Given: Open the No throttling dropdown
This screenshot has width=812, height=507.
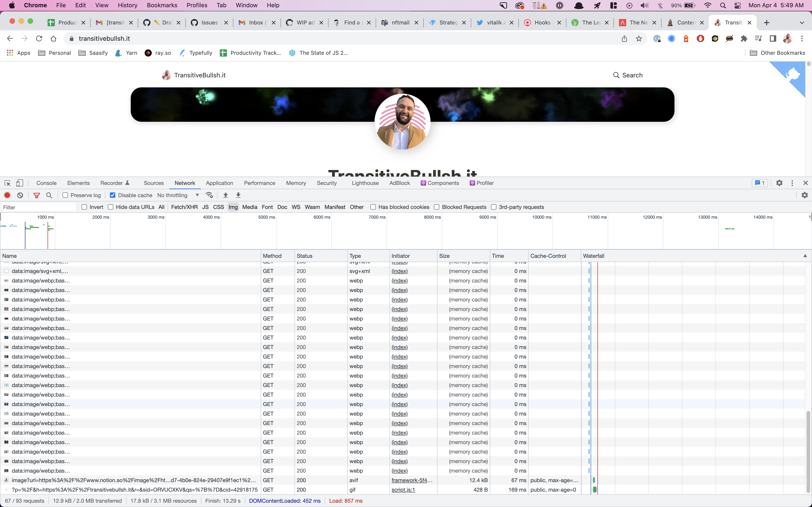Looking at the screenshot, I should (x=178, y=195).
